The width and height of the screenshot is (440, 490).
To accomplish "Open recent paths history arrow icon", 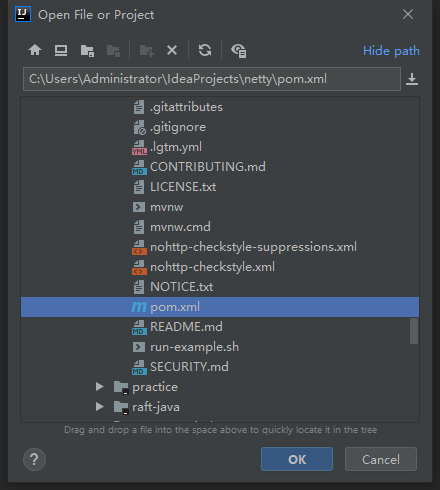I will click(412, 79).
